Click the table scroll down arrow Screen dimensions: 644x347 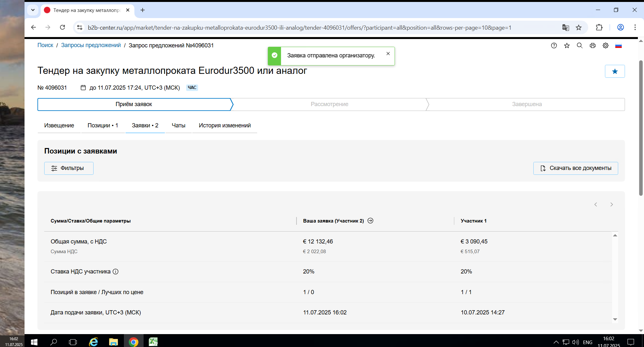coord(615,319)
